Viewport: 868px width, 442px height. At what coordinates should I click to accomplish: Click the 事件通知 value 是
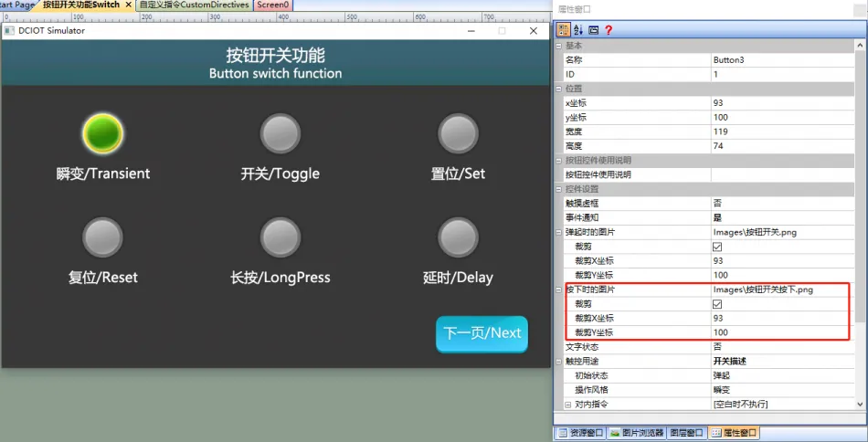(783, 218)
